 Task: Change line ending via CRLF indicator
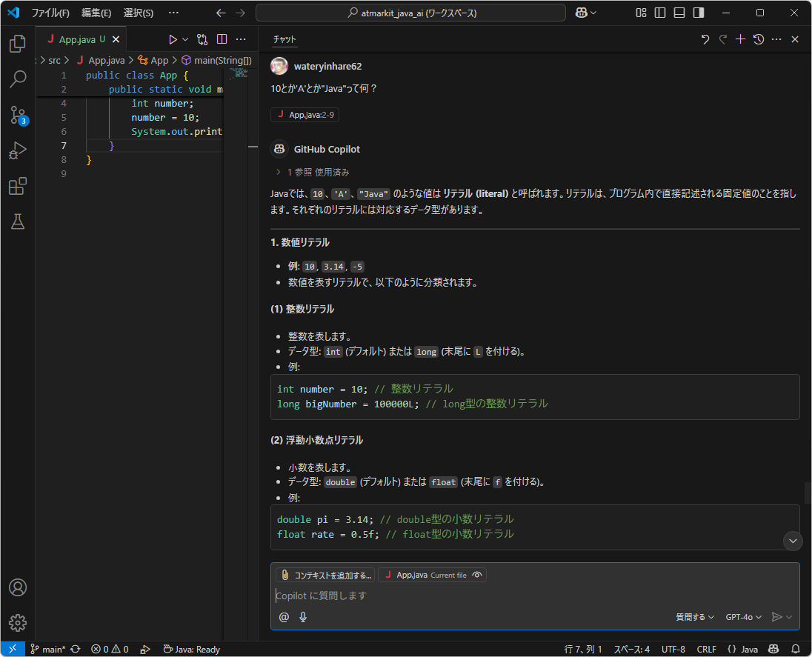707,649
